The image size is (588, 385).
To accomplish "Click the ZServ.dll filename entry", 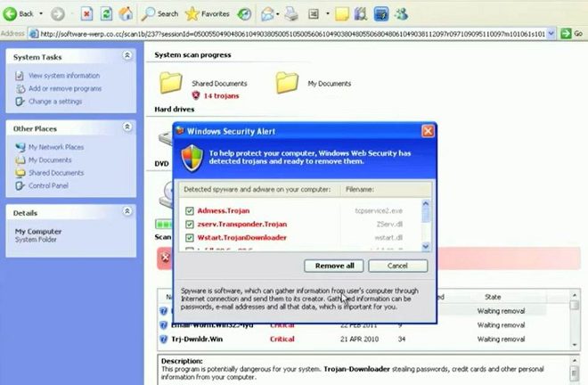I will tap(389, 224).
